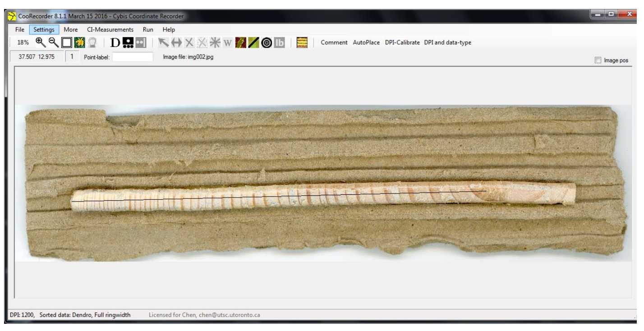This screenshot has height=331, width=644.
Task: Click the zoom out magnifier icon
Action: pos(52,43)
